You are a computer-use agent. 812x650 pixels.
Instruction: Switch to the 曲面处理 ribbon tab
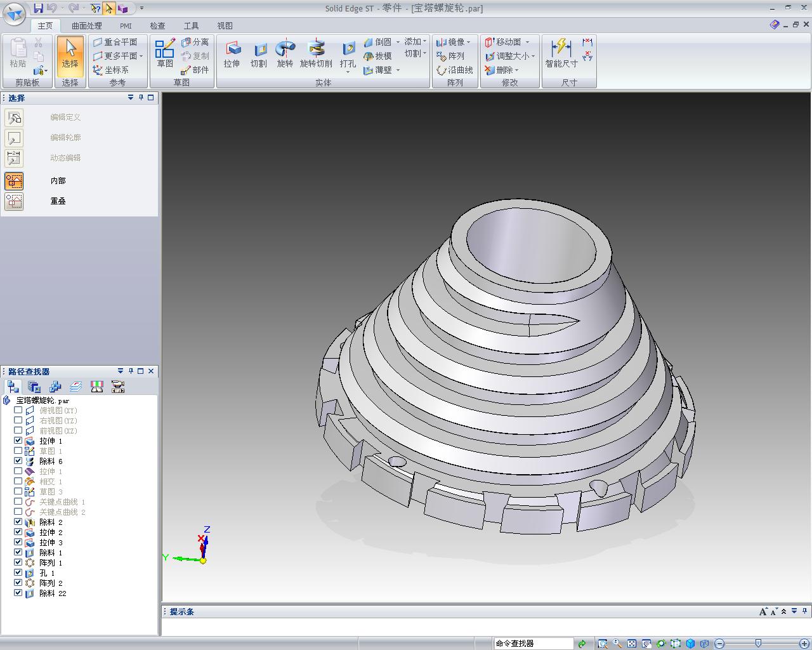[x=87, y=26]
